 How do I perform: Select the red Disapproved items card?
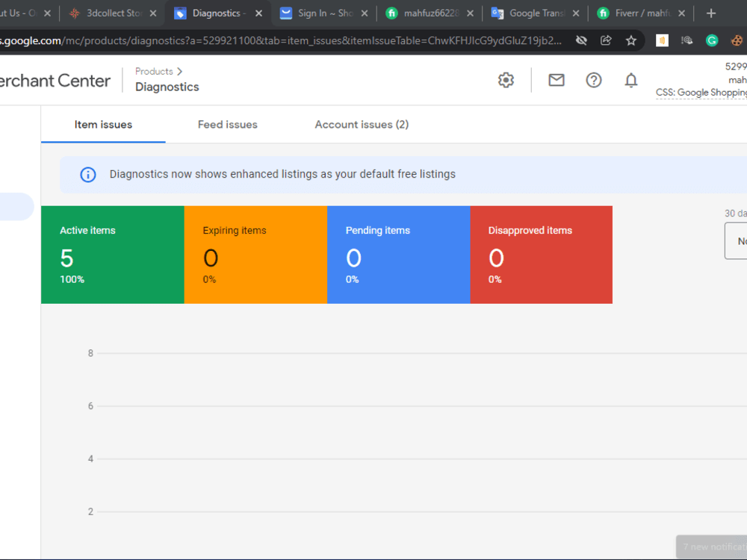(541, 255)
